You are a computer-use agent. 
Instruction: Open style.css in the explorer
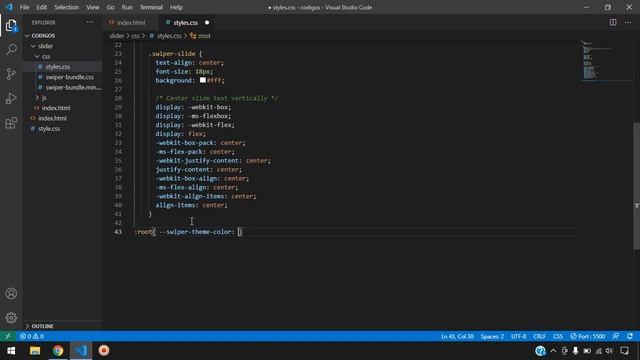coord(49,129)
